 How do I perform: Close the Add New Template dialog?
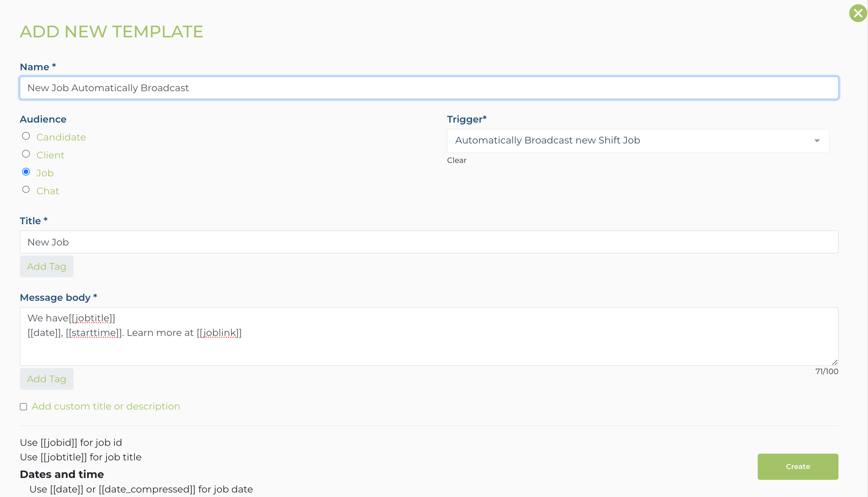[x=858, y=13]
